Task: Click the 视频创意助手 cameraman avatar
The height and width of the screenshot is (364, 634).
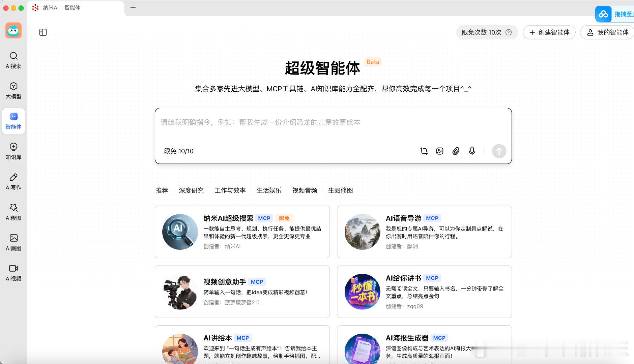Action: pos(180,292)
